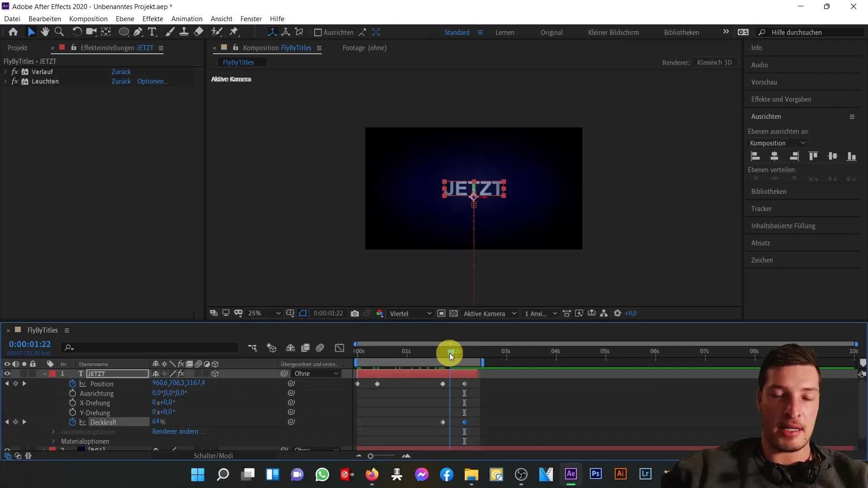Expand the Leuchten effect properties

5,81
